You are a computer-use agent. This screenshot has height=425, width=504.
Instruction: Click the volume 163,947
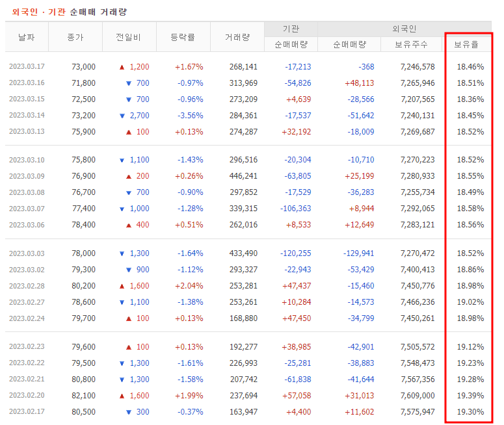click(x=243, y=412)
